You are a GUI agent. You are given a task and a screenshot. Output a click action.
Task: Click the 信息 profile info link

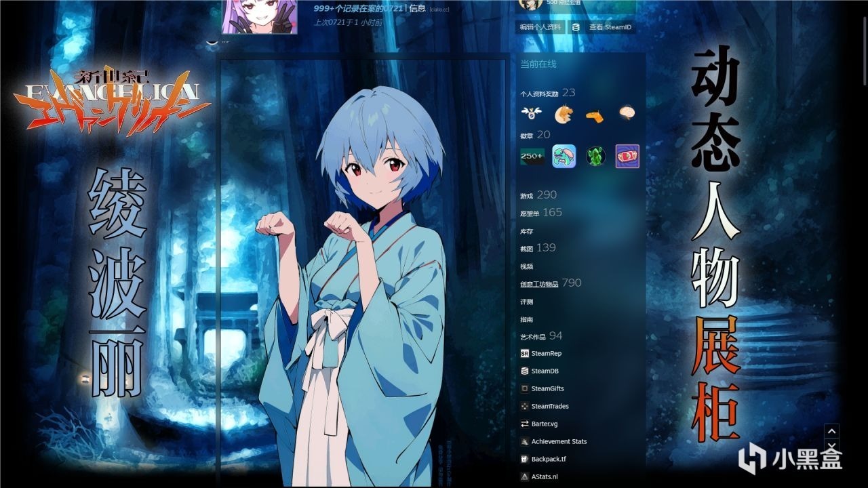tap(418, 8)
